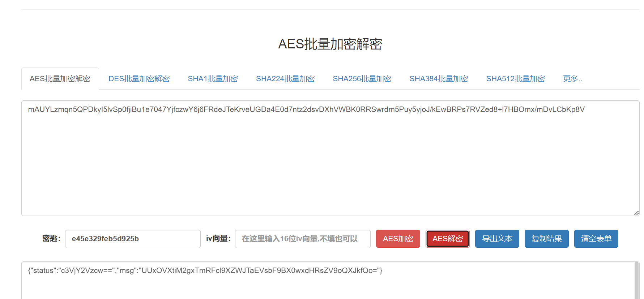This screenshot has width=644, height=299.
Task: Switch to the AES批量加密解密 tab
Action: click(60, 79)
